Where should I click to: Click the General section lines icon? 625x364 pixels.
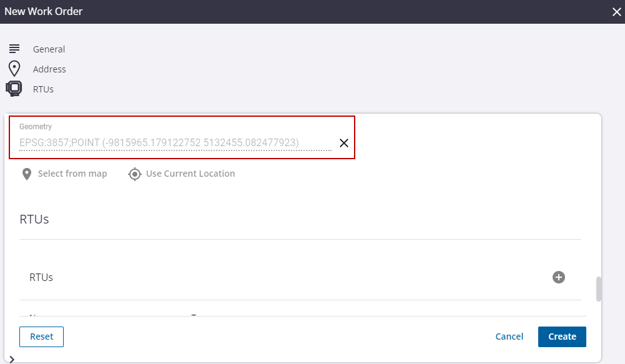14,49
